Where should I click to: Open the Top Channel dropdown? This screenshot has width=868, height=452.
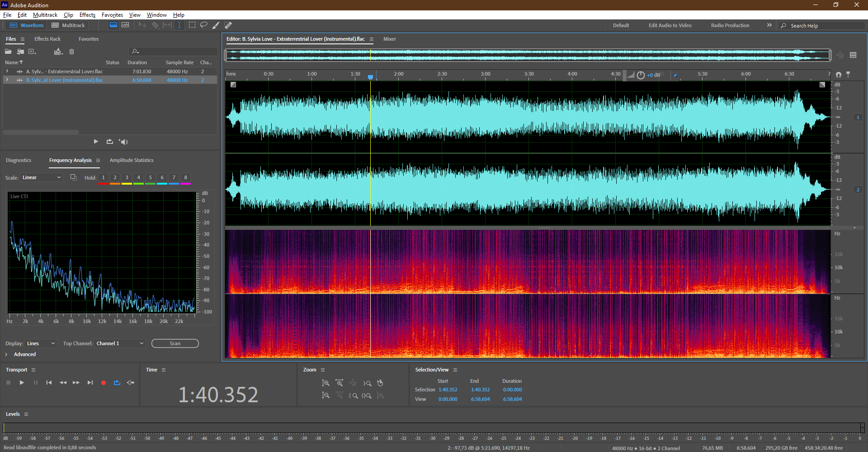point(120,343)
